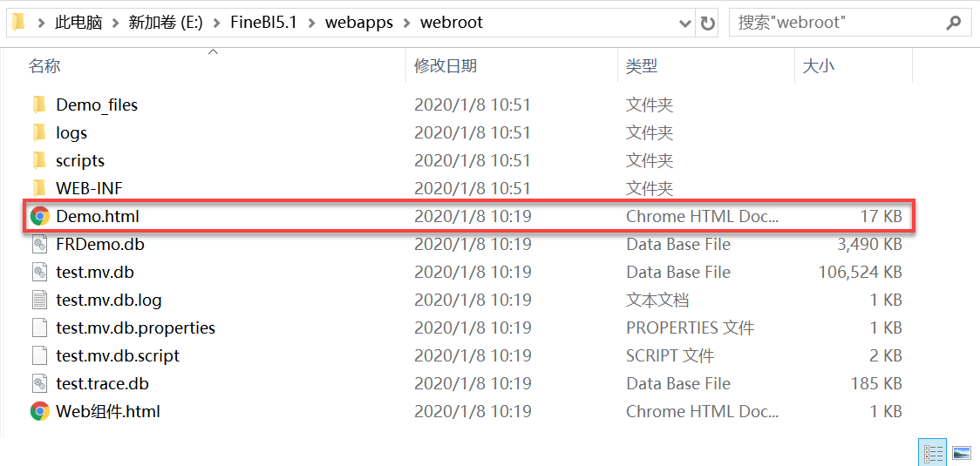Click the folder icon in address bar

pyautogui.click(x=19, y=23)
